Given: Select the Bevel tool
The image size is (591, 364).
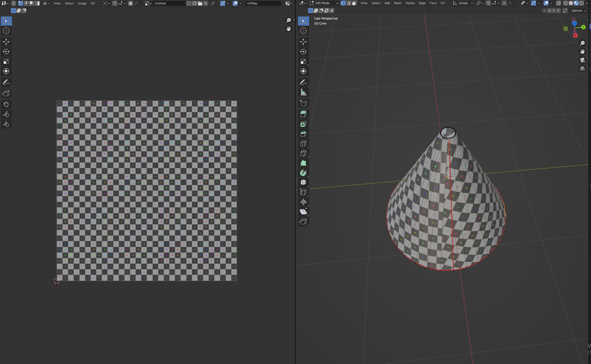Looking at the screenshot, I should click(x=303, y=134).
